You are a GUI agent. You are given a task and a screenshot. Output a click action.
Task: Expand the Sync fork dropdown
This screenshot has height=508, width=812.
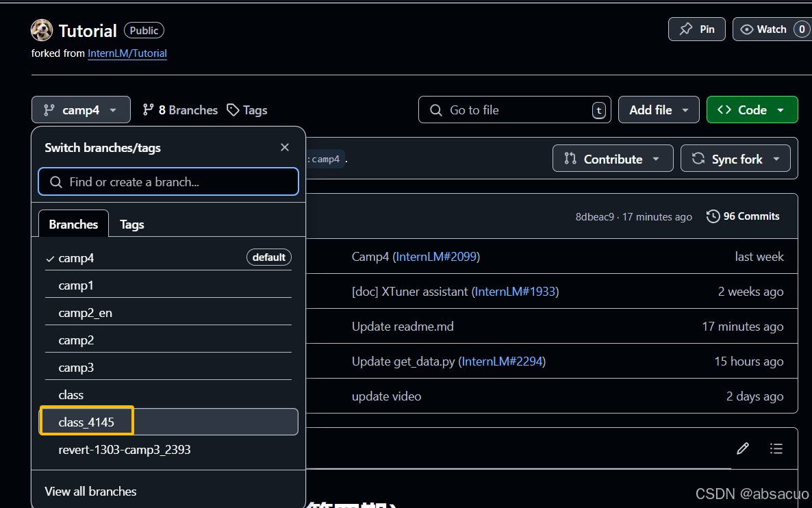coord(735,159)
